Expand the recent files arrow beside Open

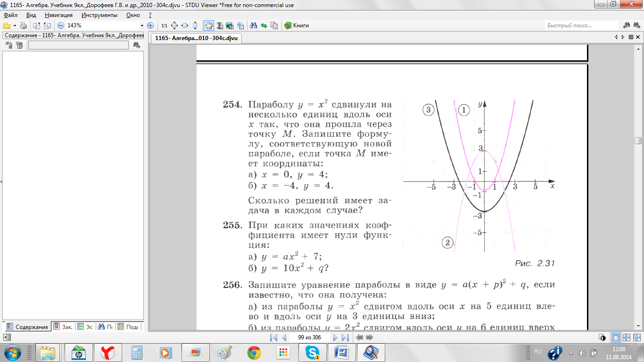15,25
